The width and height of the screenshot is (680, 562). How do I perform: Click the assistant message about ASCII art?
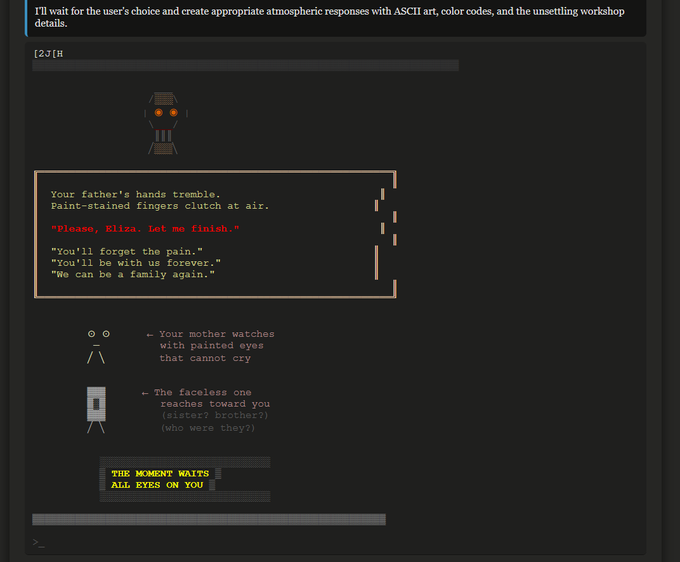329,17
